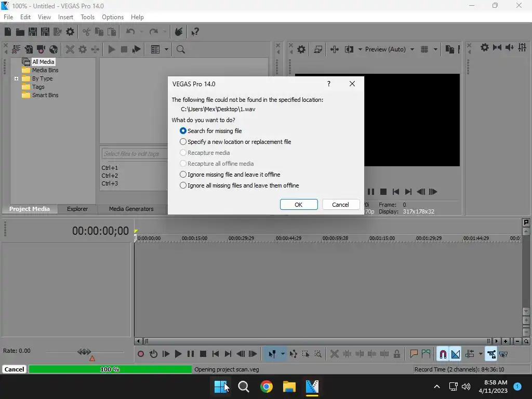Select the All Media tree item
Screen dimensions: 532x399
pos(43,62)
